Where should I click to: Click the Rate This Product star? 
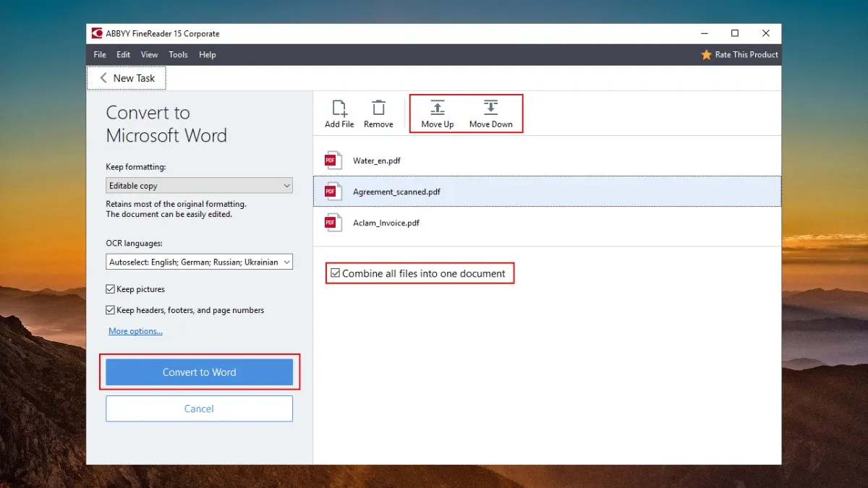tap(706, 55)
